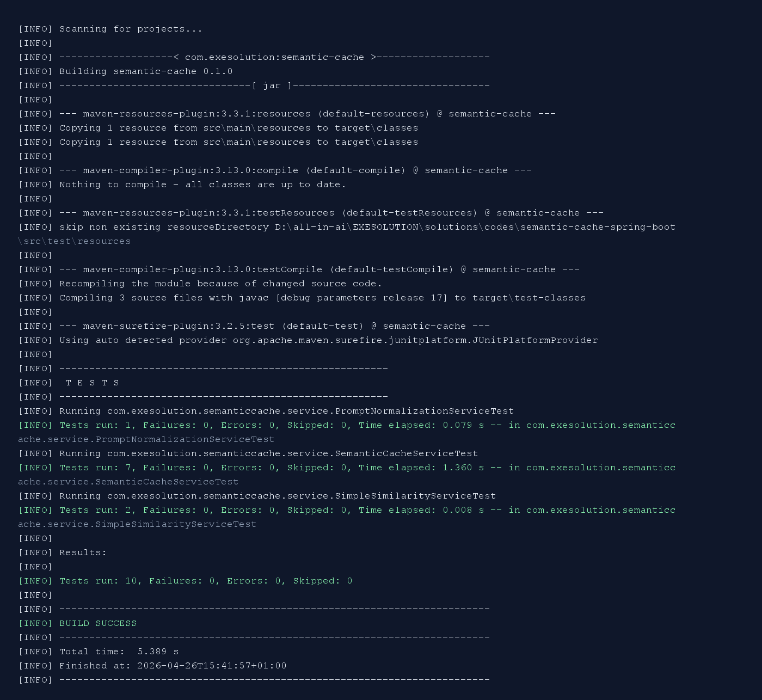Select the BUILD SUCCESS line

(97, 623)
